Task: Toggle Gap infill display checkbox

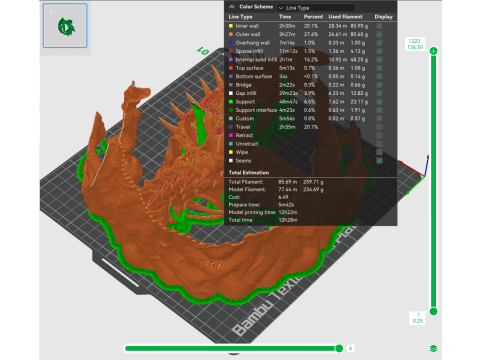Action: (x=379, y=93)
